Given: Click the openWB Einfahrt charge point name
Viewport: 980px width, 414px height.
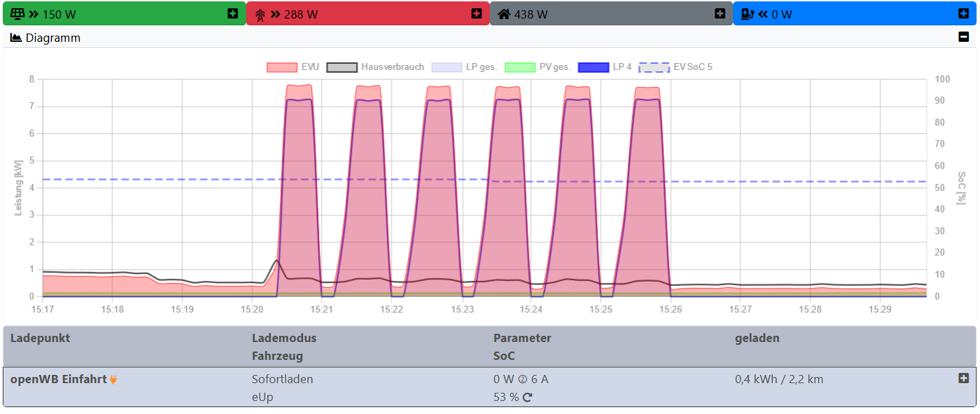Looking at the screenshot, I should tap(58, 379).
